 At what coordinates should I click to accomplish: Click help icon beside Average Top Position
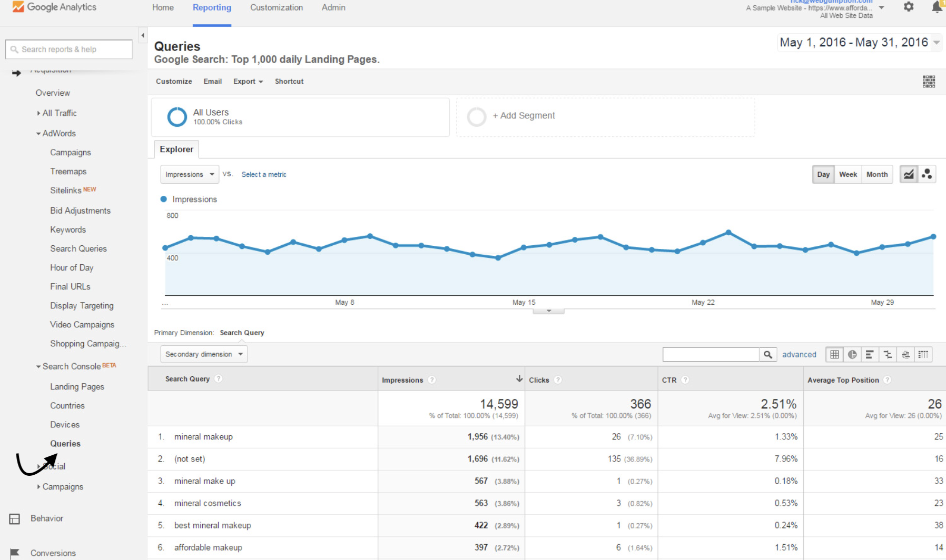click(888, 380)
